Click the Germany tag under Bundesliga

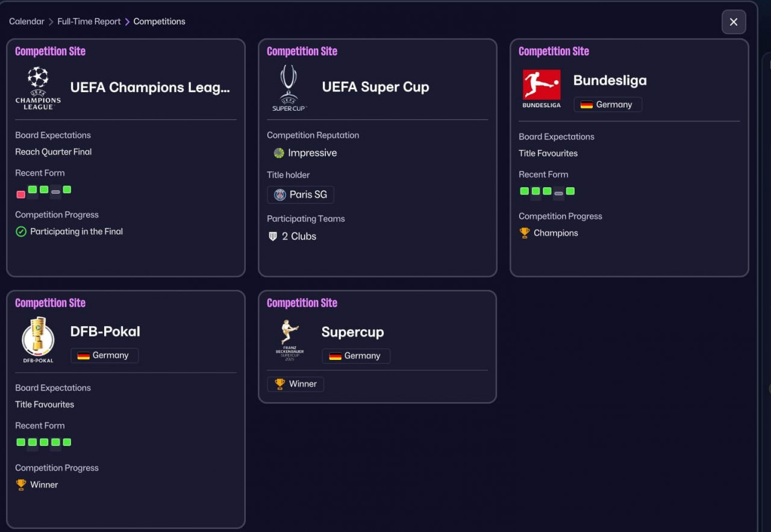click(x=608, y=105)
